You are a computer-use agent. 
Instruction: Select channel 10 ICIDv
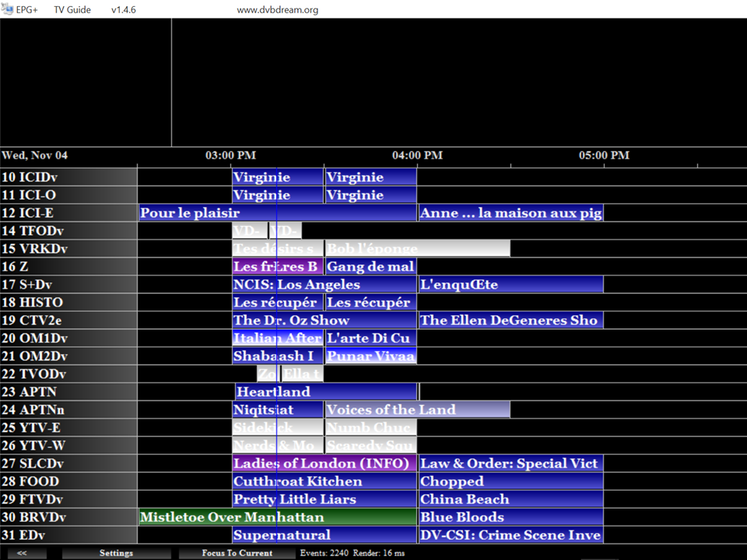pyautogui.click(x=68, y=177)
